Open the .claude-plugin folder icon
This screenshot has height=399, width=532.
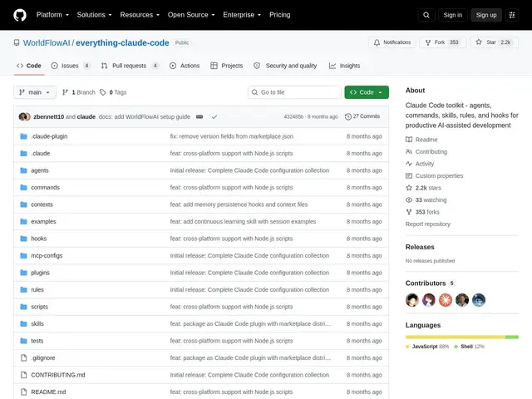(24, 136)
